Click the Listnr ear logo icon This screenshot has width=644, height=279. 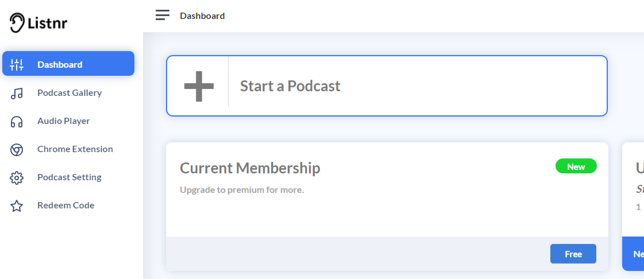pos(17,22)
